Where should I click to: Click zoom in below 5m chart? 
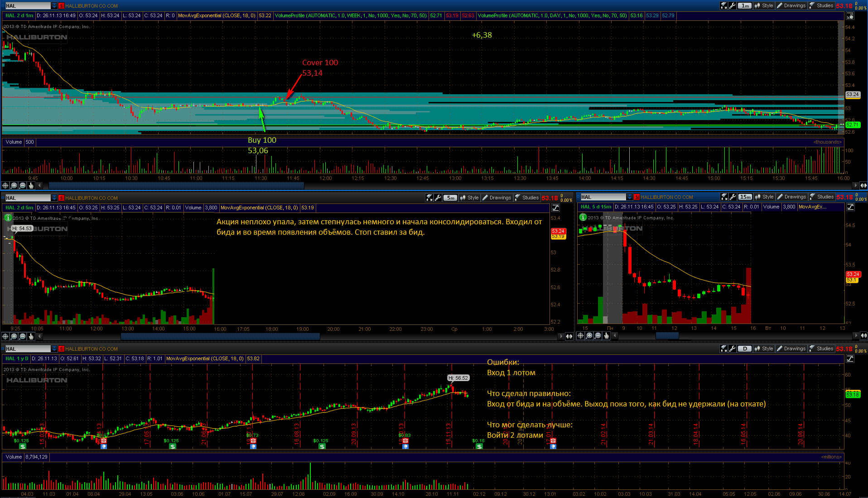(x=14, y=336)
